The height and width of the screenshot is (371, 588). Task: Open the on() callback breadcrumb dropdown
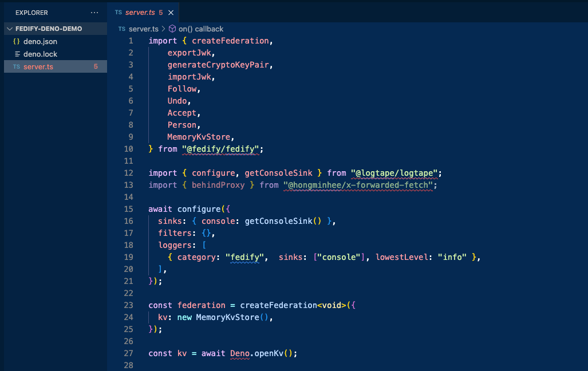200,29
